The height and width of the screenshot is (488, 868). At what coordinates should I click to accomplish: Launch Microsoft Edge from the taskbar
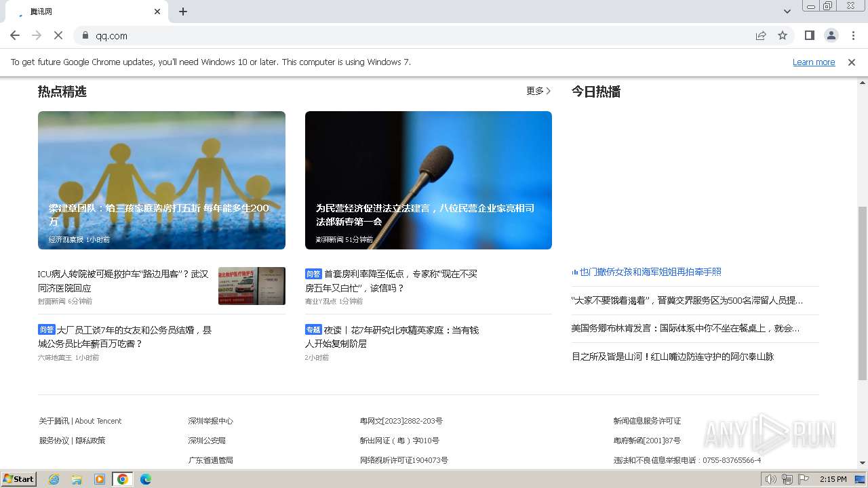click(146, 479)
